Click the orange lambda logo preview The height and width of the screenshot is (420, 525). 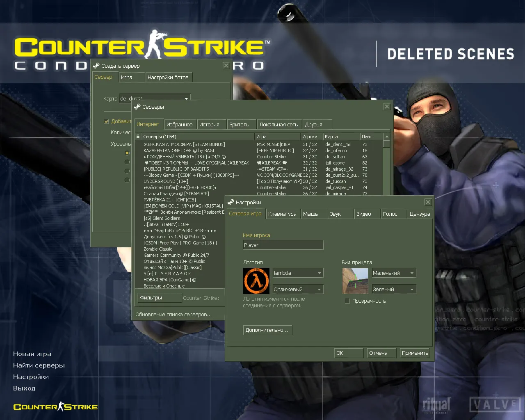point(256,281)
